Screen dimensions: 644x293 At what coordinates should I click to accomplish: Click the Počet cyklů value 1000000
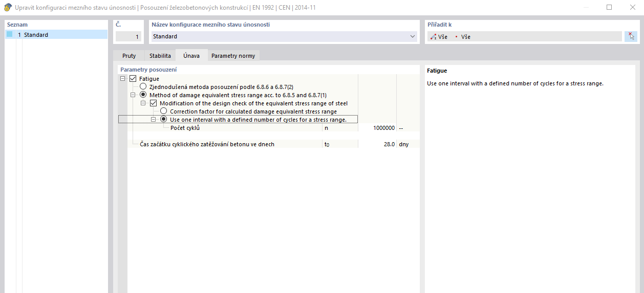point(377,128)
